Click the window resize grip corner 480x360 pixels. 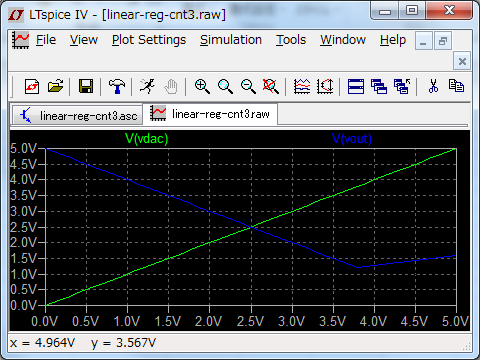pyautogui.click(x=466, y=346)
